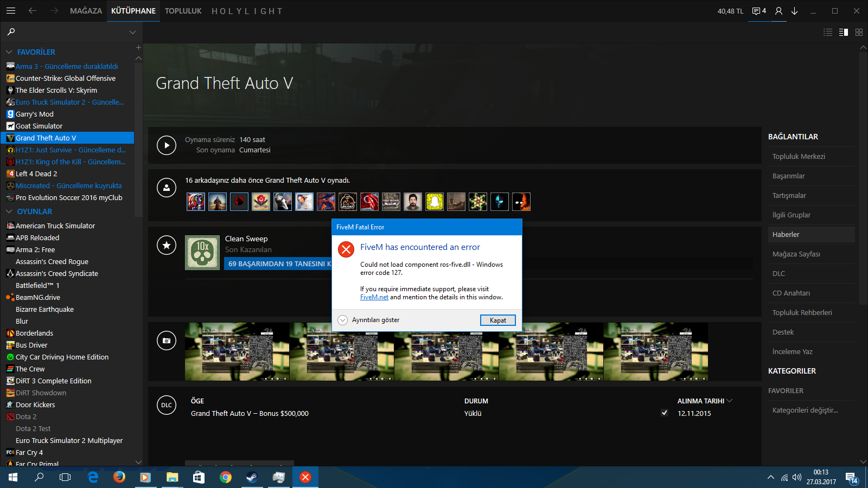
Task: Open the hamburger menu icon
Action: [x=10, y=11]
